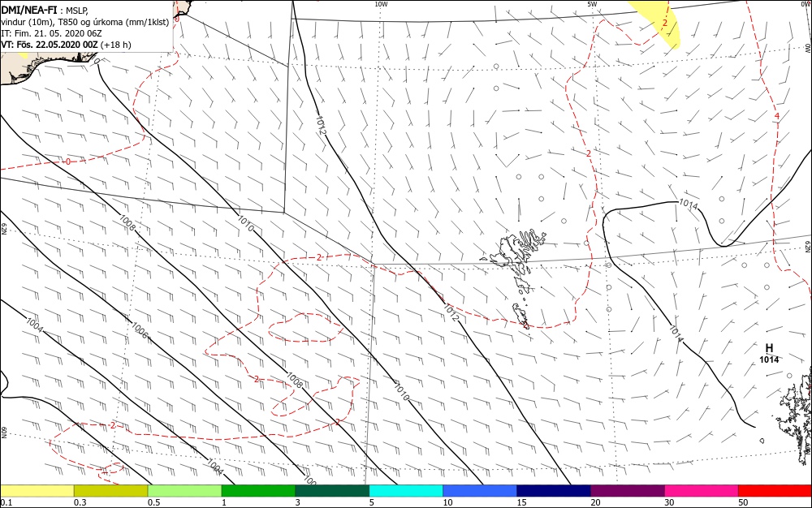This screenshot has width=812, height=508.
Task: Click the green 1 mm legend swatch
Action: tap(258, 490)
